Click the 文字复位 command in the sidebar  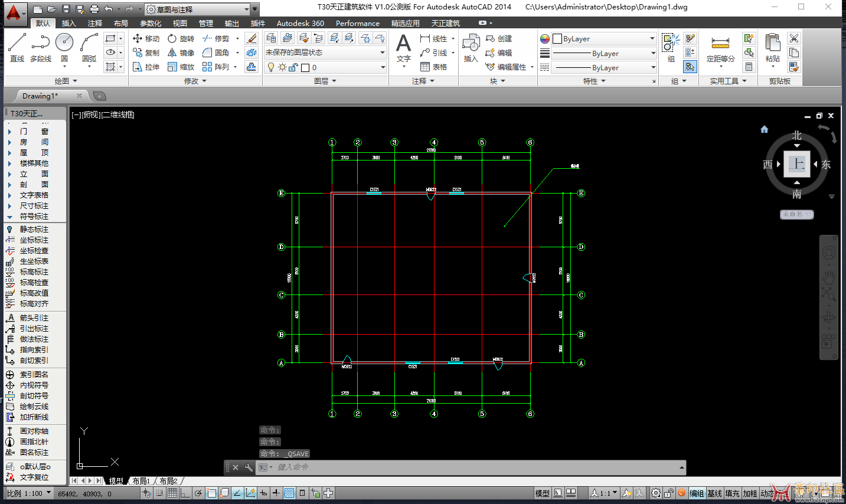(x=28, y=477)
